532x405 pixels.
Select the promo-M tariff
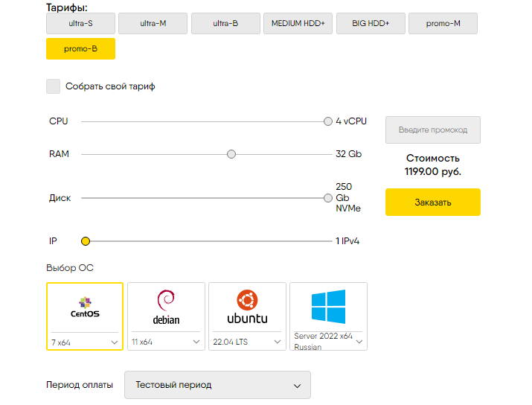coord(443,23)
